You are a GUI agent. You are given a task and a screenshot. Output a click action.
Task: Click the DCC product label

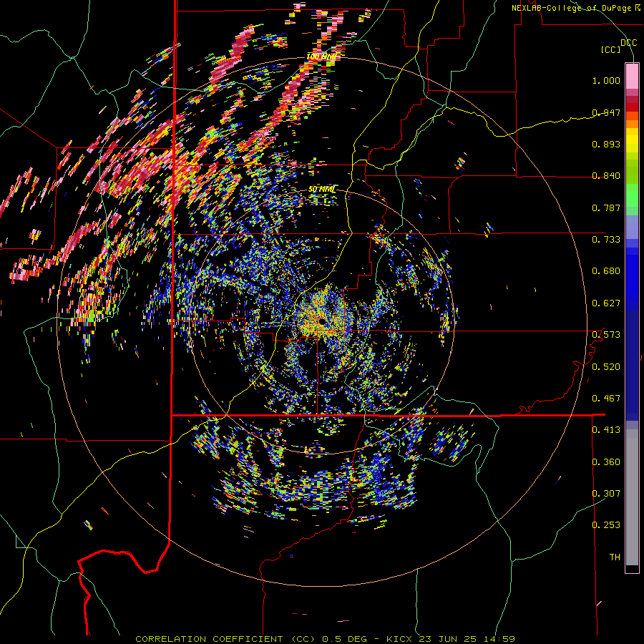(628, 43)
